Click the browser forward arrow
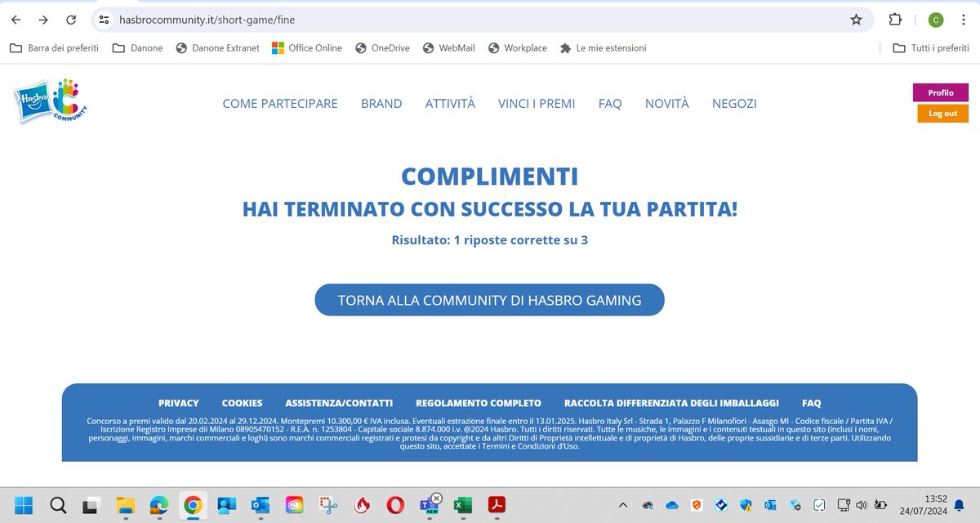This screenshot has width=980, height=523. (44, 20)
